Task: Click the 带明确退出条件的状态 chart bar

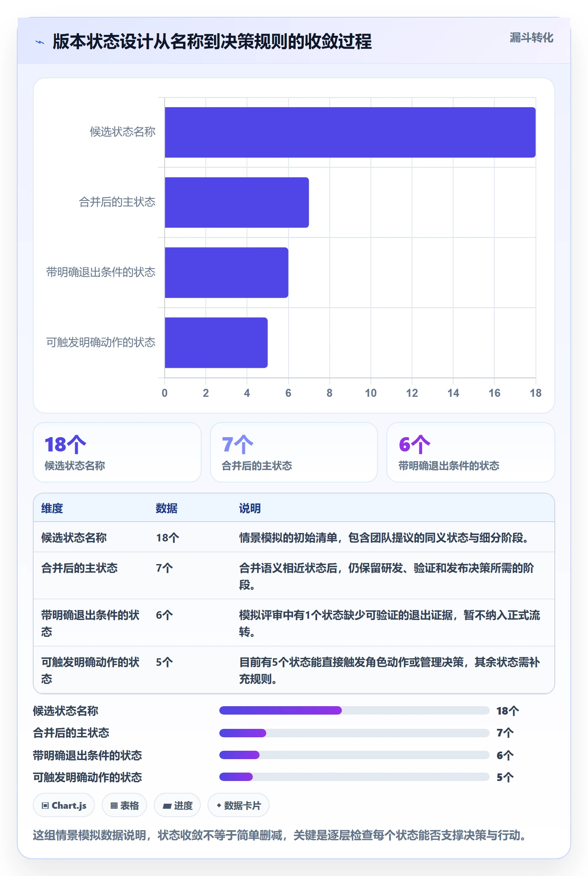Action: pyautogui.click(x=226, y=272)
